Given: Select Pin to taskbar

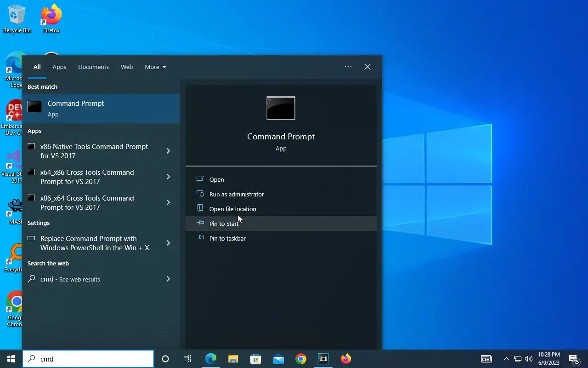Looking at the screenshot, I should [x=281, y=238].
